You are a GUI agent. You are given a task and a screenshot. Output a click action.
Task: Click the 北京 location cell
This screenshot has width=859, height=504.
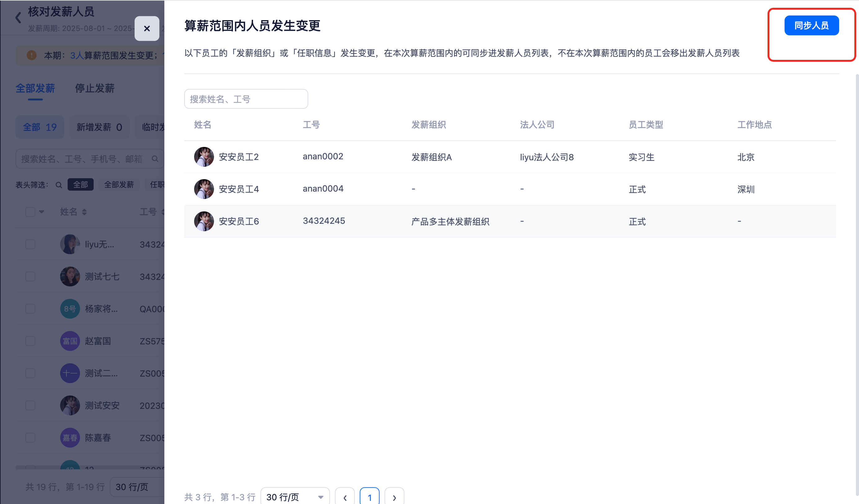[746, 157]
